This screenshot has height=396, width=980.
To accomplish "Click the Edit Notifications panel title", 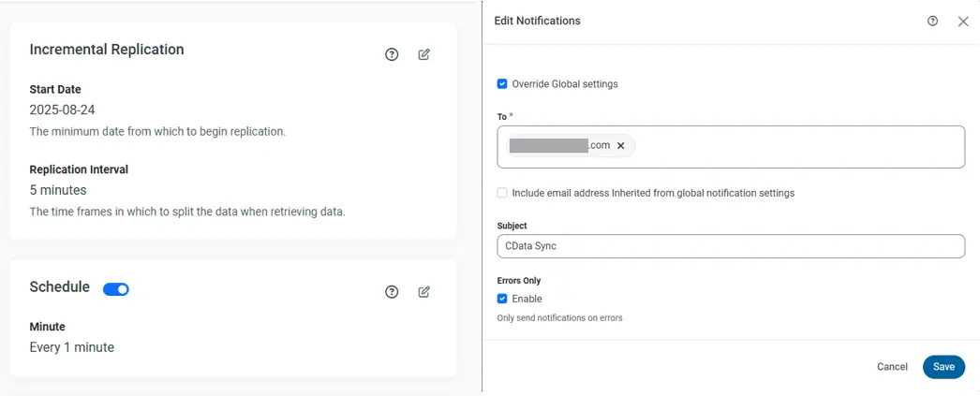I will tap(537, 21).
